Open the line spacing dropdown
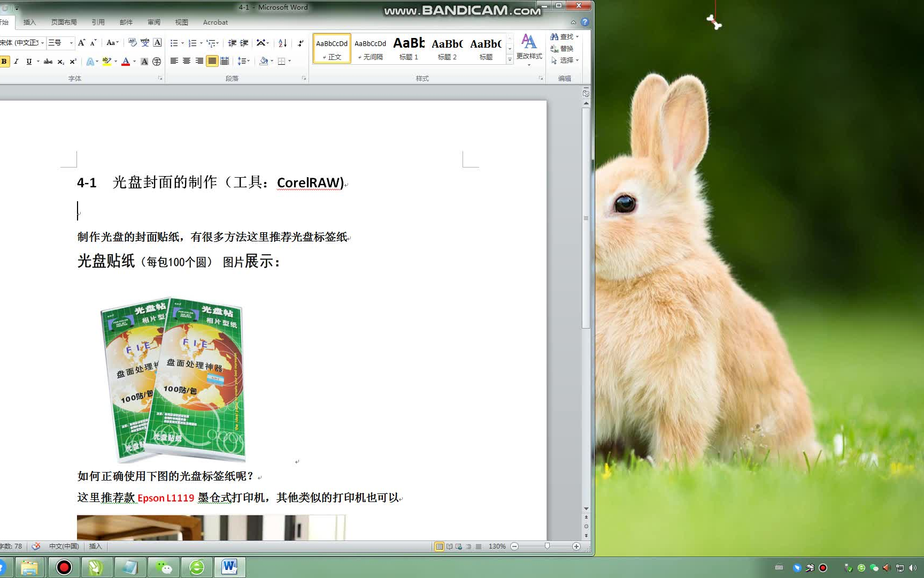Viewport: 924px width, 578px height. pyautogui.click(x=244, y=61)
